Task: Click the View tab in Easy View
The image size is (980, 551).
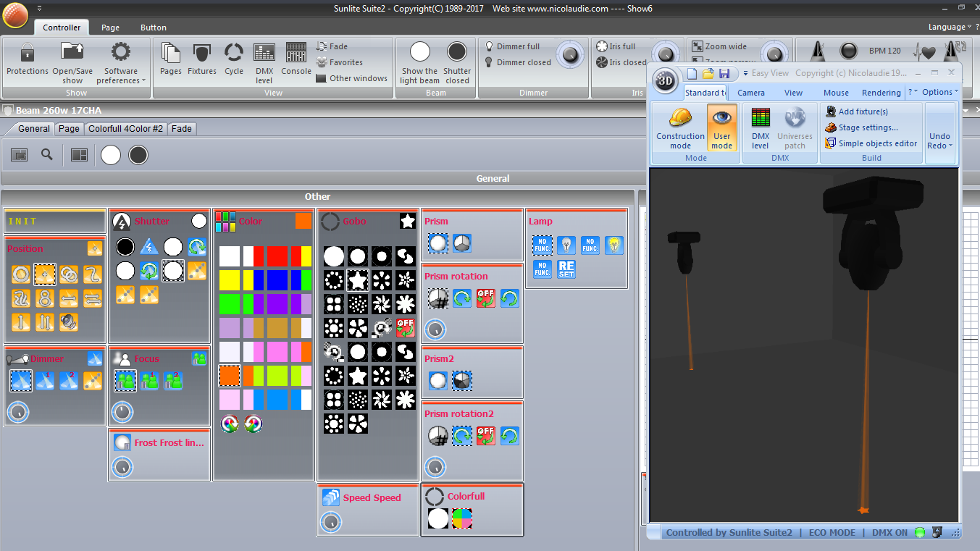Action: [x=794, y=93]
